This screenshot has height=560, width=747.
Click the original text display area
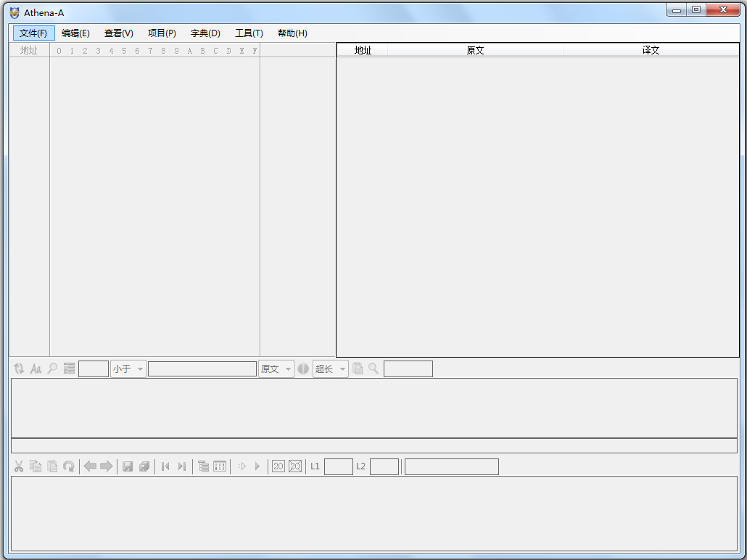374,408
